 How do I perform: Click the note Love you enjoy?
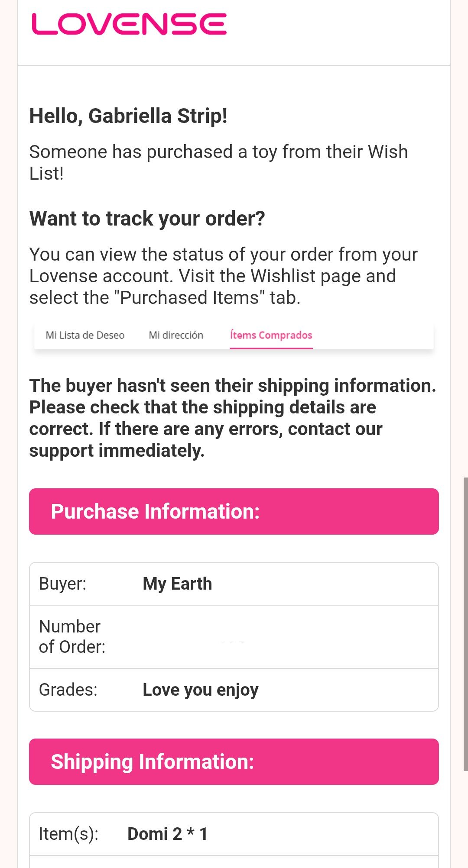(x=201, y=690)
